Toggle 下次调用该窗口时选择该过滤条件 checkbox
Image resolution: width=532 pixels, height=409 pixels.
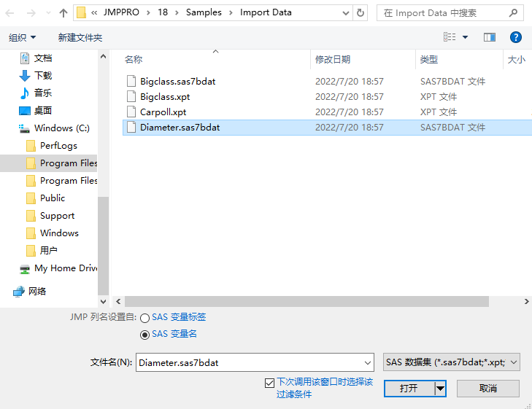click(x=269, y=383)
